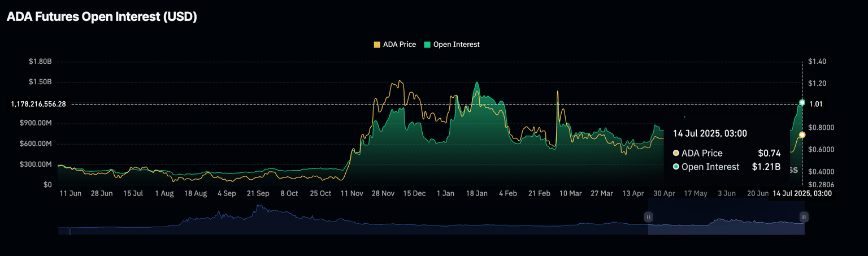Click the $1.50B left axis label
The width and height of the screenshot is (868, 256).
(x=40, y=82)
